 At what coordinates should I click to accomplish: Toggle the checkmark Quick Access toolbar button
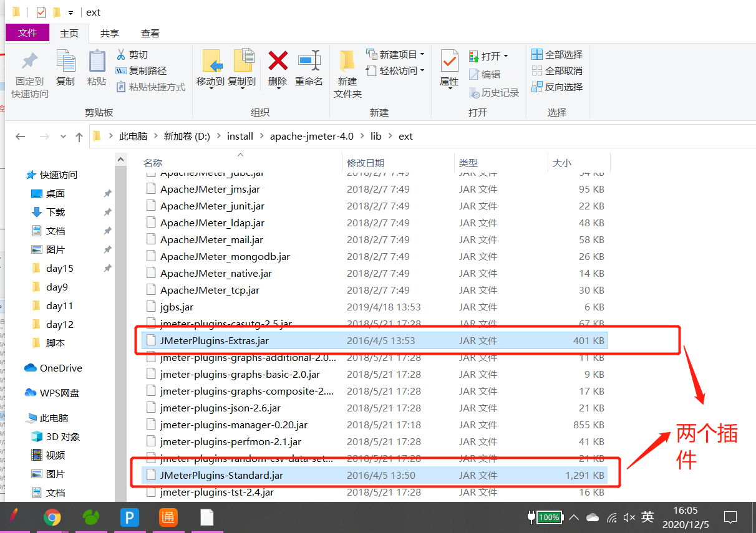tap(41, 12)
